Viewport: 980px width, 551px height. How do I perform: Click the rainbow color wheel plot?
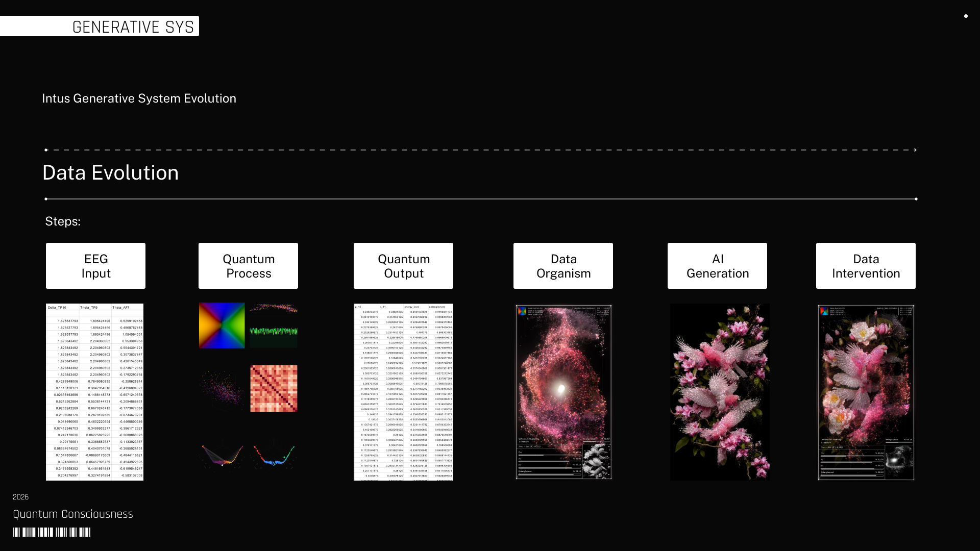(222, 325)
